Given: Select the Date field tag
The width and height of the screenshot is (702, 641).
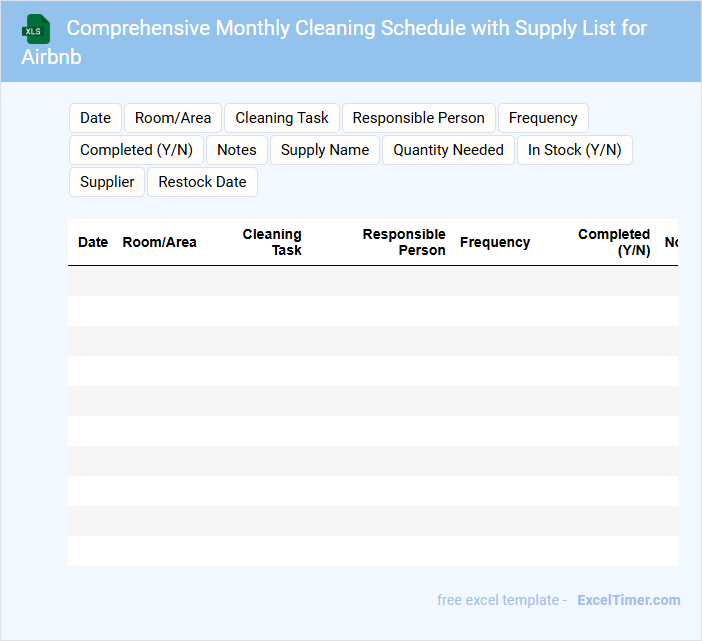Looking at the screenshot, I should (95, 118).
